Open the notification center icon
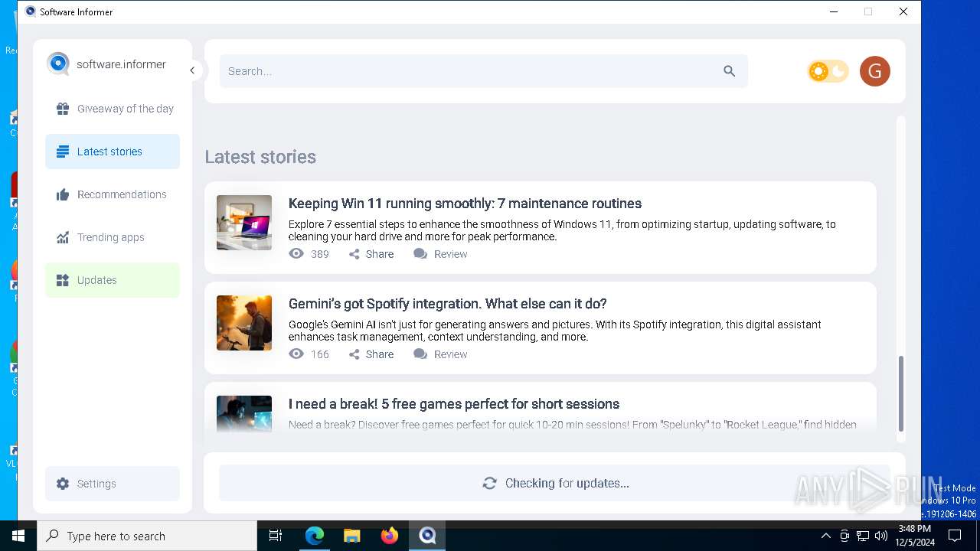The width and height of the screenshot is (980, 551). point(955,536)
